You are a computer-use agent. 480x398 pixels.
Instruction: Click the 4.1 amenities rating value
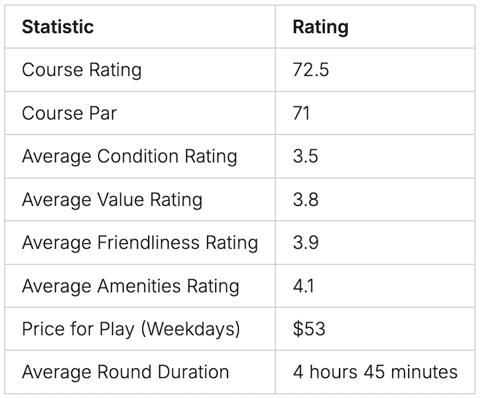pos(303,286)
